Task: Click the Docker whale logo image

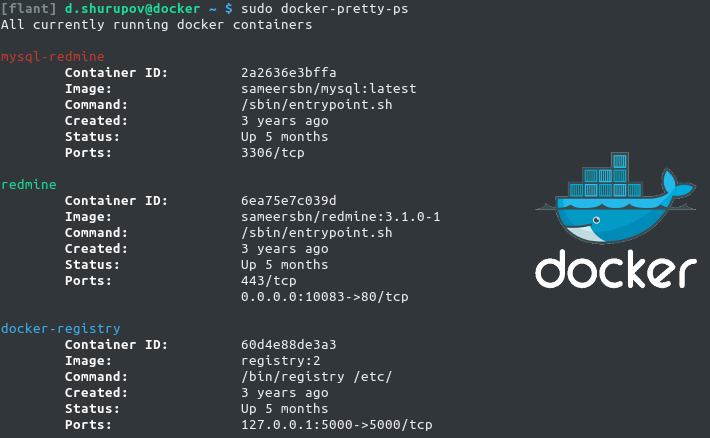Action: coord(616,198)
